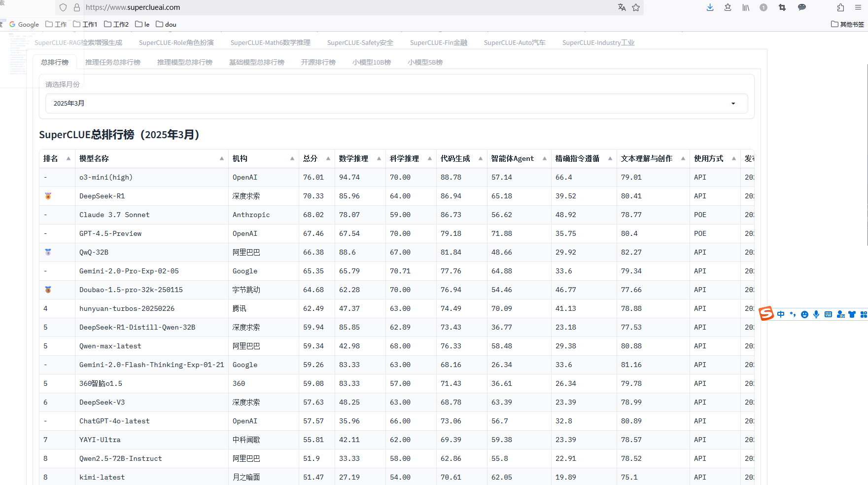Click the shield tracking protection icon
The height and width of the screenshot is (485, 868).
pos(63,7)
